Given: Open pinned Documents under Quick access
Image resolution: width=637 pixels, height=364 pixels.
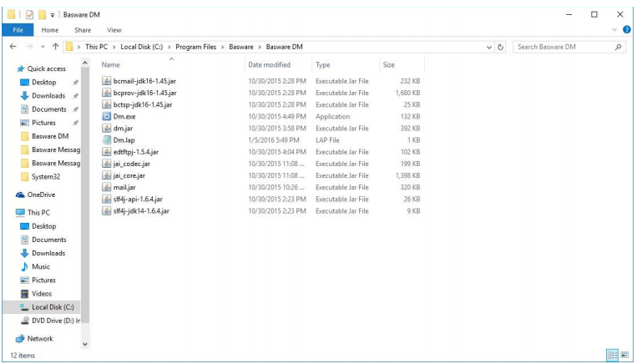Looking at the screenshot, I should (48, 109).
